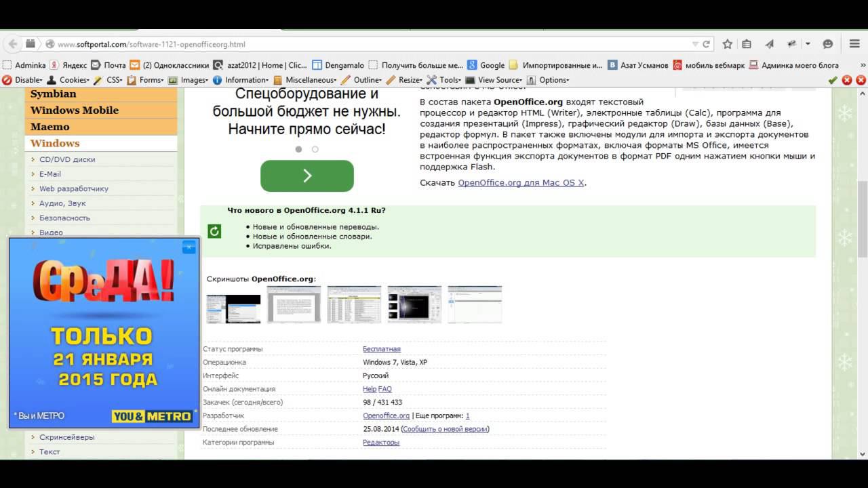Open the Help documentation link
This screenshot has height=488, width=868.
[x=370, y=389]
